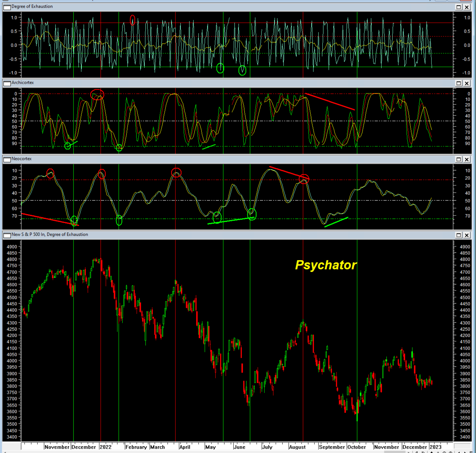
Task: Maximize the Neocortex indicator pane
Action: (458, 159)
